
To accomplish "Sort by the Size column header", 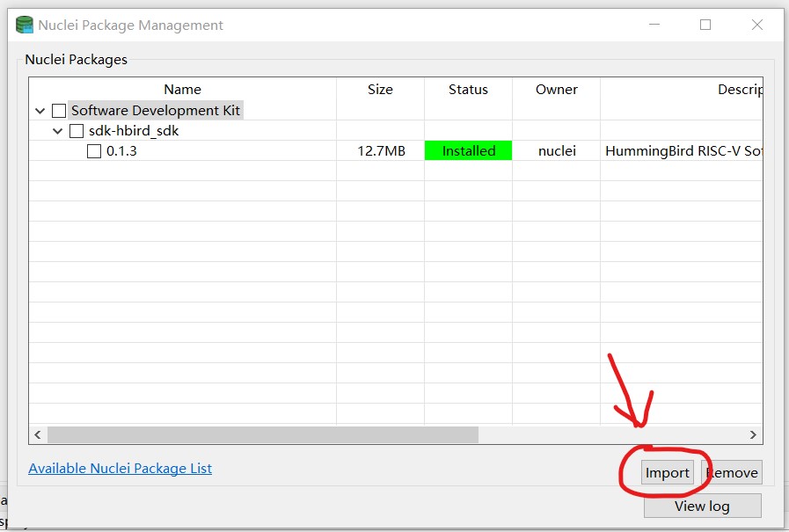I will (380, 90).
